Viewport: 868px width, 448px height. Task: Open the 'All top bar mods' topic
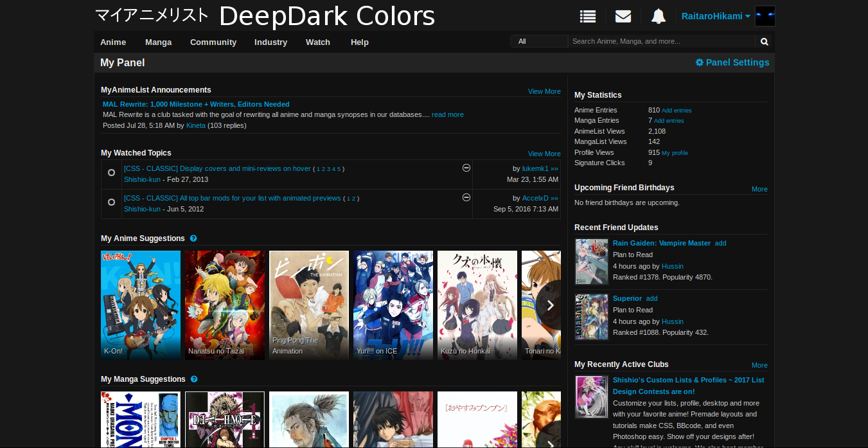tap(233, 198)
